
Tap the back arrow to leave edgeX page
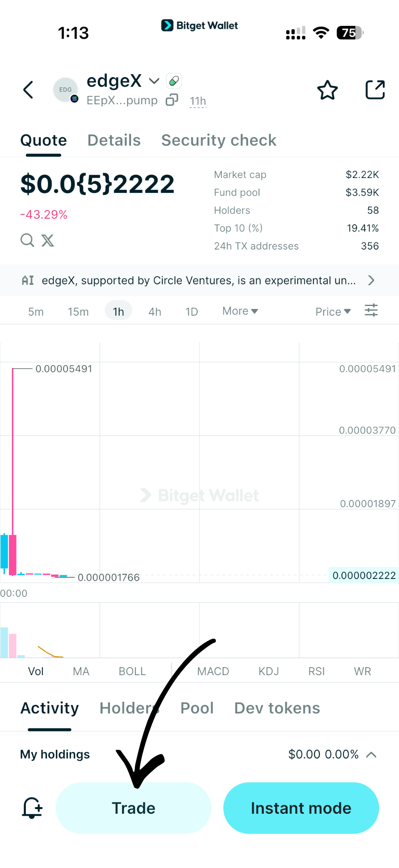(x=28, y=90)
